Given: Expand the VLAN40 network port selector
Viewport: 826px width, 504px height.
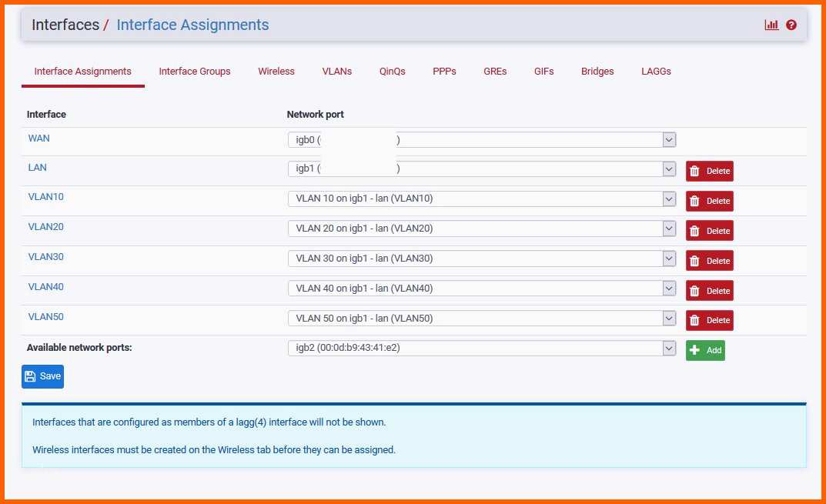Looking at the screenshot, I should click(481, 288).
